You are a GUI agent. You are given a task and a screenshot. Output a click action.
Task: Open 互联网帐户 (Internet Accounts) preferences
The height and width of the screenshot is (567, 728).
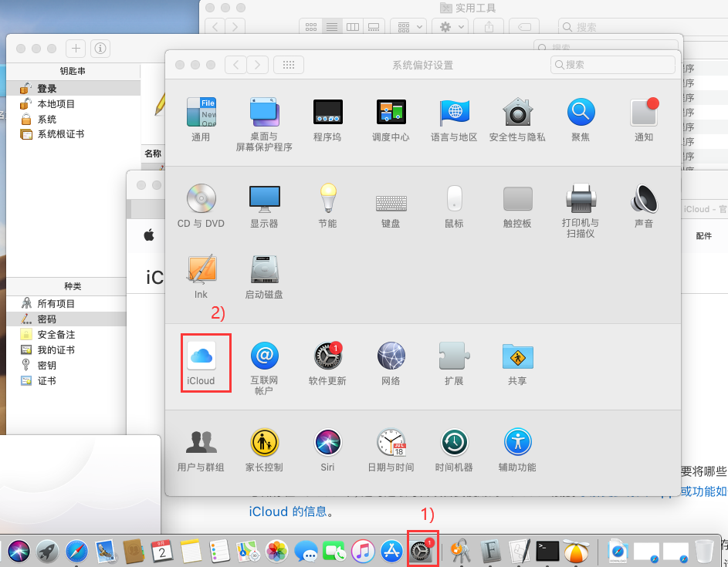click(264, 369)
